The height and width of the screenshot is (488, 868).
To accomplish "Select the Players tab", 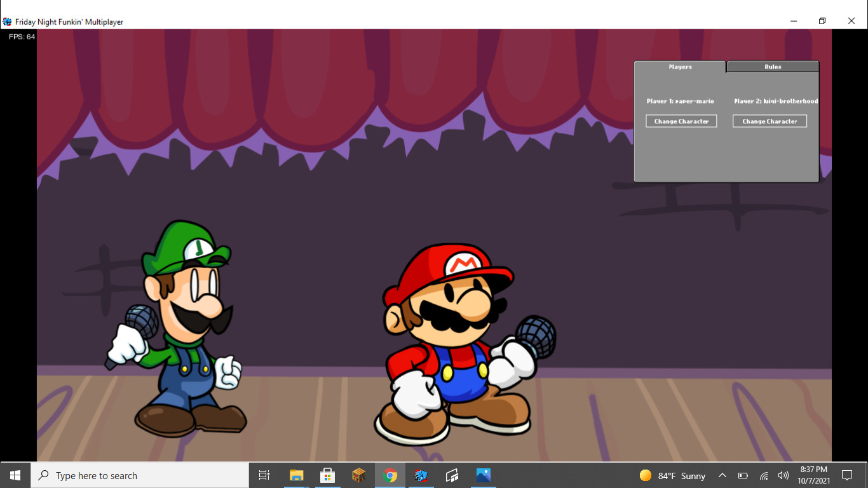I will tap(679, 67).
